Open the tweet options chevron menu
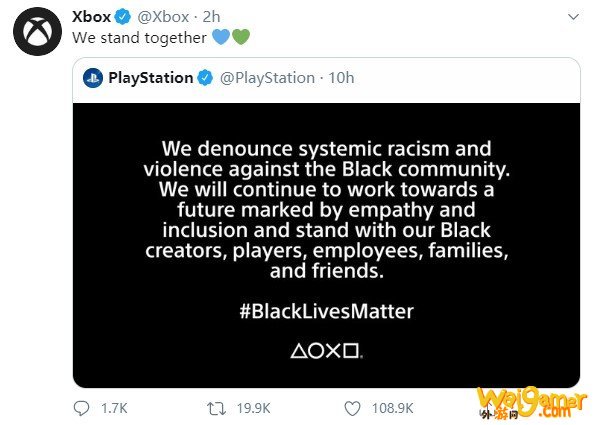Viewport: 594px width, 425px height. click(x=573, y=17)
